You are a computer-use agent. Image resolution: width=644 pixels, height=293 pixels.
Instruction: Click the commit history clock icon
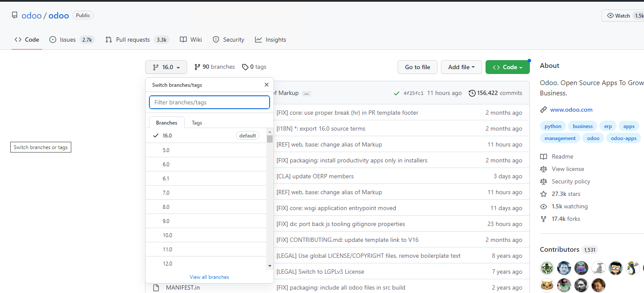[x=472, y=93]
